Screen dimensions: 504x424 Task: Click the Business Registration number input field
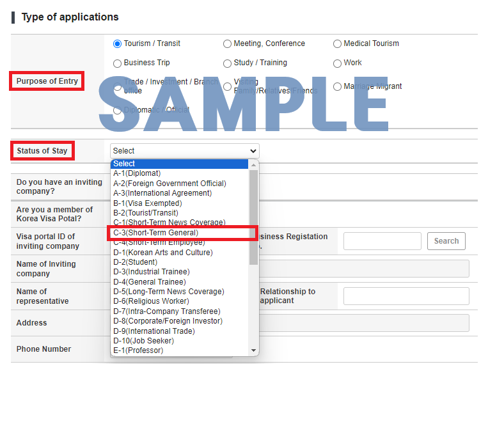[382, 241]
